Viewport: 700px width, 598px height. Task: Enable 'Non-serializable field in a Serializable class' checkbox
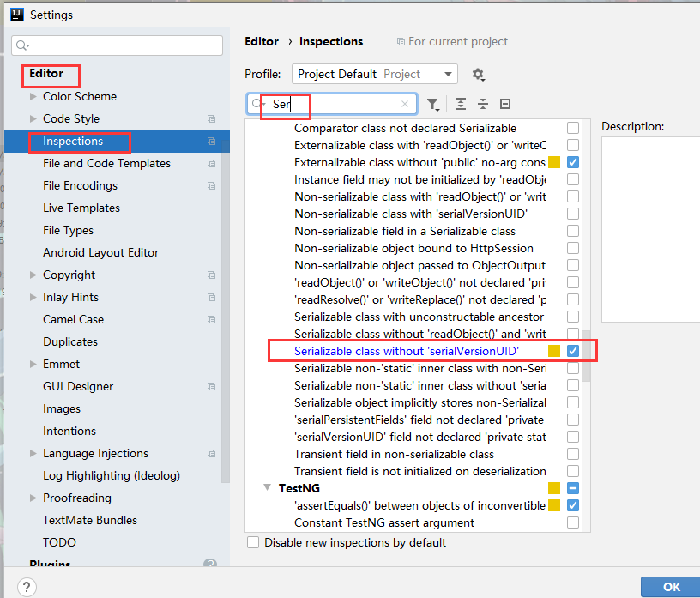573,231
